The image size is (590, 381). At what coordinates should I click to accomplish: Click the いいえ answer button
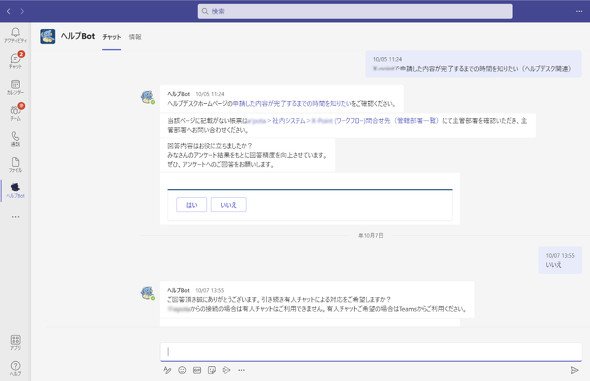point(229,205)
